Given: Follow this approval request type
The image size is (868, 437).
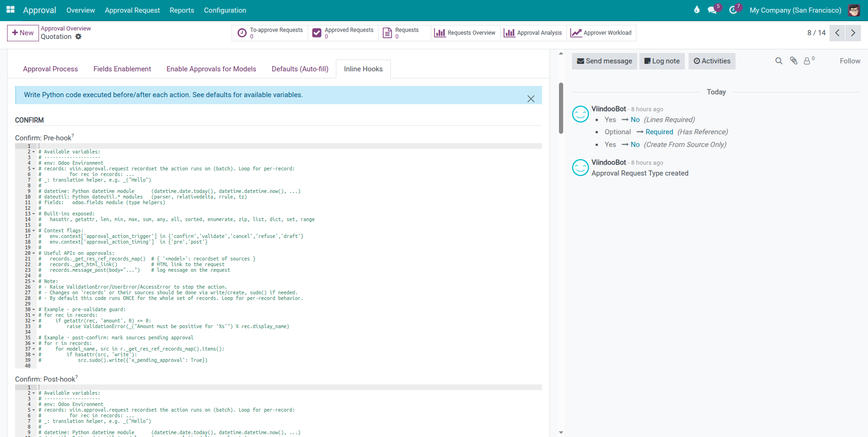Looking at the screenshot, I should [x=850, y=61].
